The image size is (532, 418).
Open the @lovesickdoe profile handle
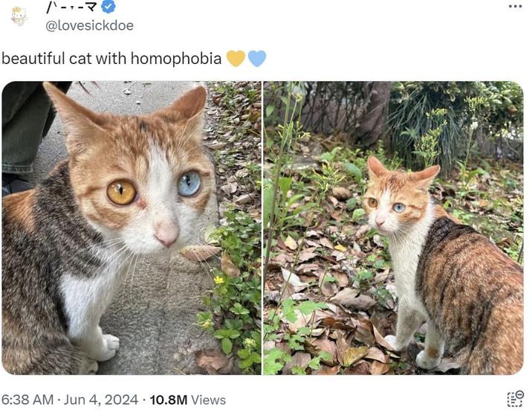[x=89, y=25]
